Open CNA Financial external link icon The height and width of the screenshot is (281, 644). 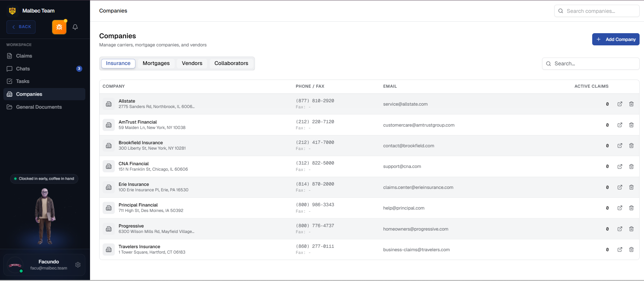point(620,167)
